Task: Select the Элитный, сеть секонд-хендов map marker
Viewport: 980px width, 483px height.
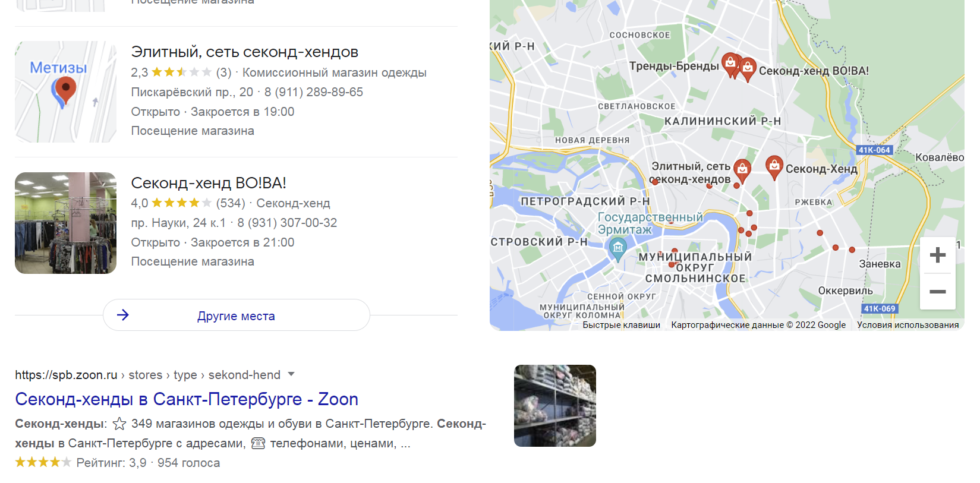Action: click(742, 171)
